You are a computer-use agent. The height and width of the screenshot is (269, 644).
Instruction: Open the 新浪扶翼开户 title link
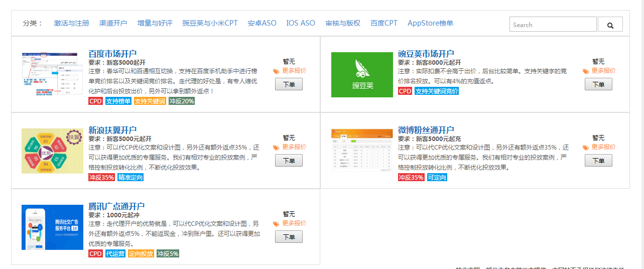click(112, 130)
